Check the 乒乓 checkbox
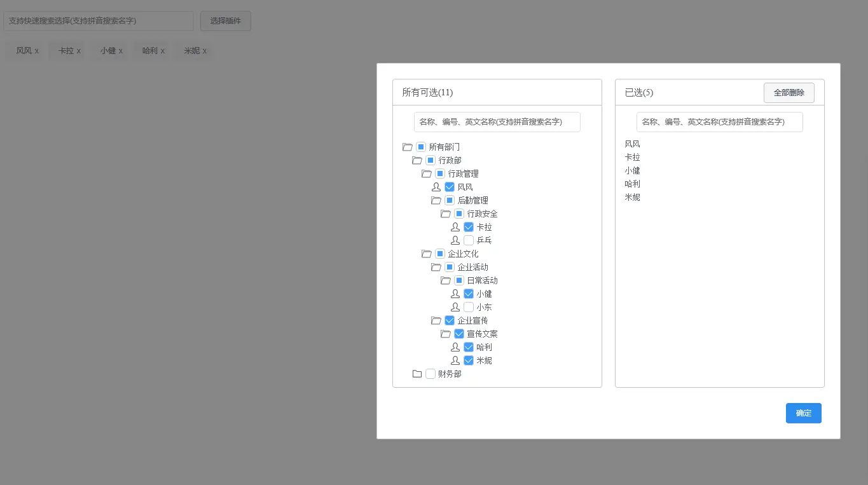The height and width of the screenshot is (485, 868). pyautogui.click(x=469, y=240)
